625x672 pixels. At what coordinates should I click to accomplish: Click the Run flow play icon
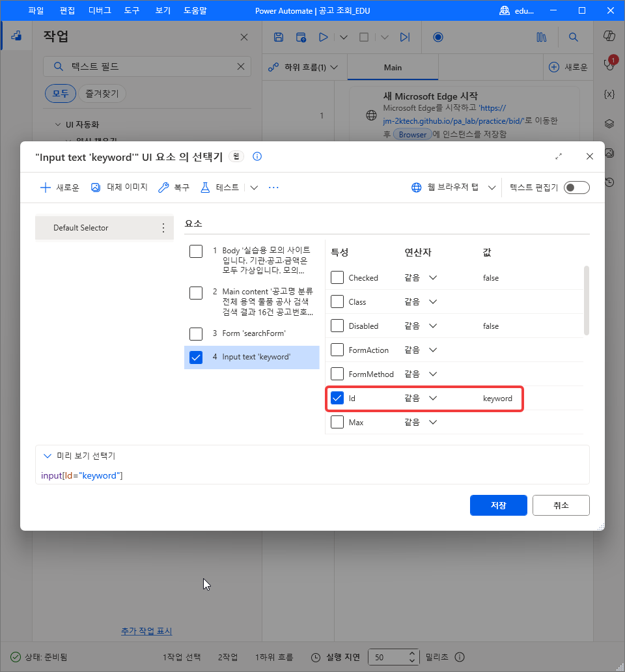[x=323, y=37]
